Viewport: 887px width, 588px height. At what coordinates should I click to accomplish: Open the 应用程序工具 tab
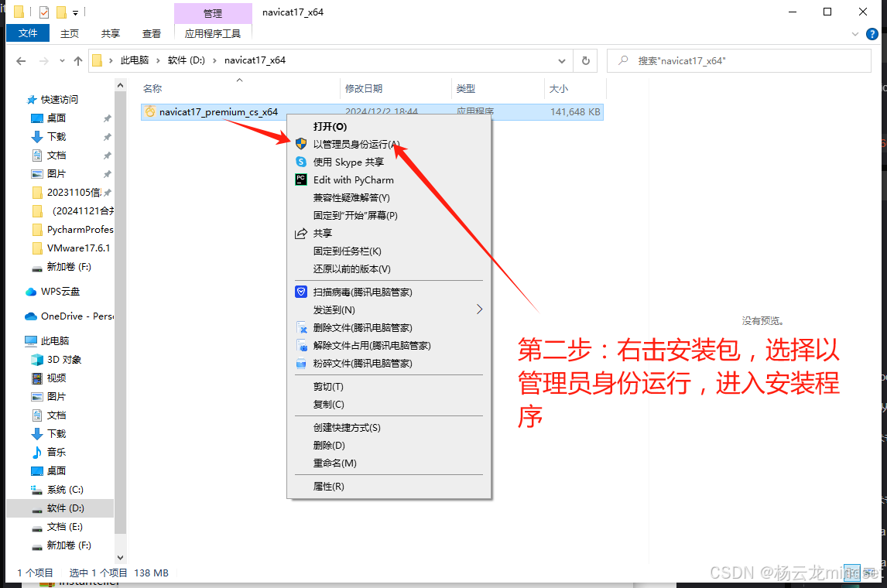(x=213, y=33)
